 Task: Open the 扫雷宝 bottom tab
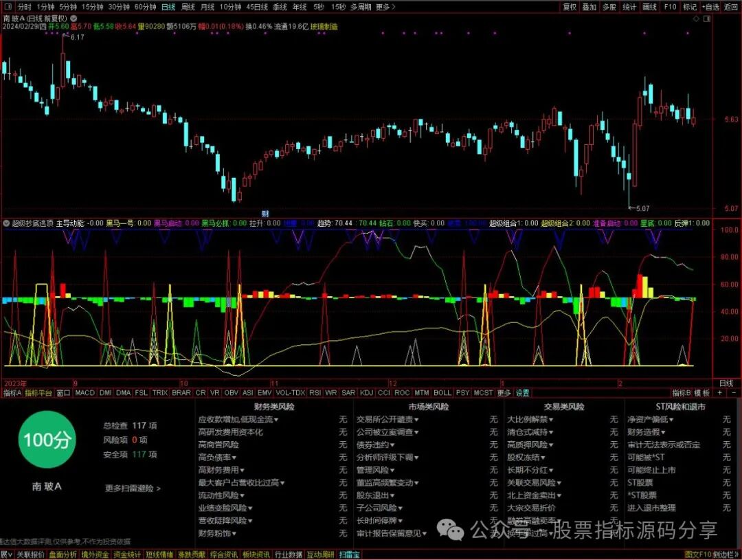(x=349, y=555)
